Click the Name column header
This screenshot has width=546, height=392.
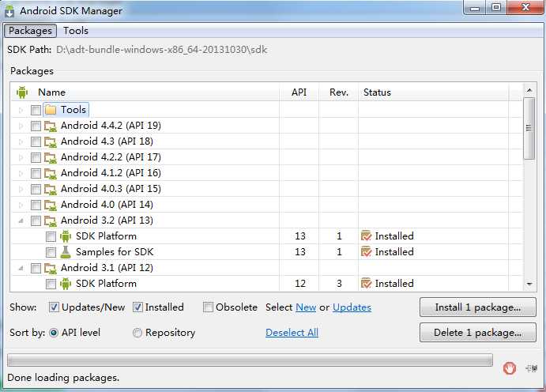145,92
